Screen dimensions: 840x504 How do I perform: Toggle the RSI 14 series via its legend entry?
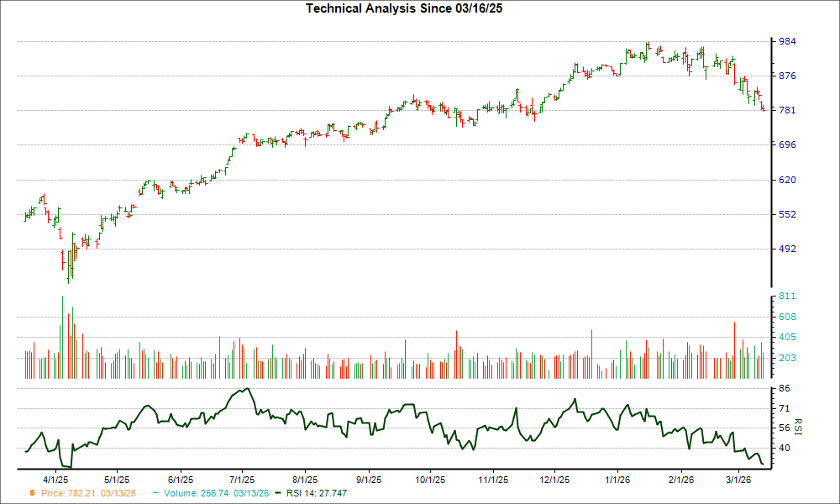(317, 494)
